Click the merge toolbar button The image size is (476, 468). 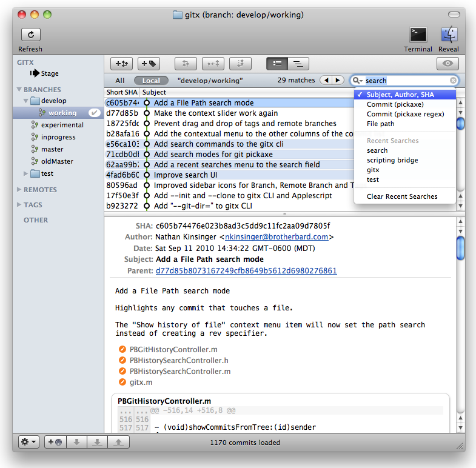click(186, 64)
